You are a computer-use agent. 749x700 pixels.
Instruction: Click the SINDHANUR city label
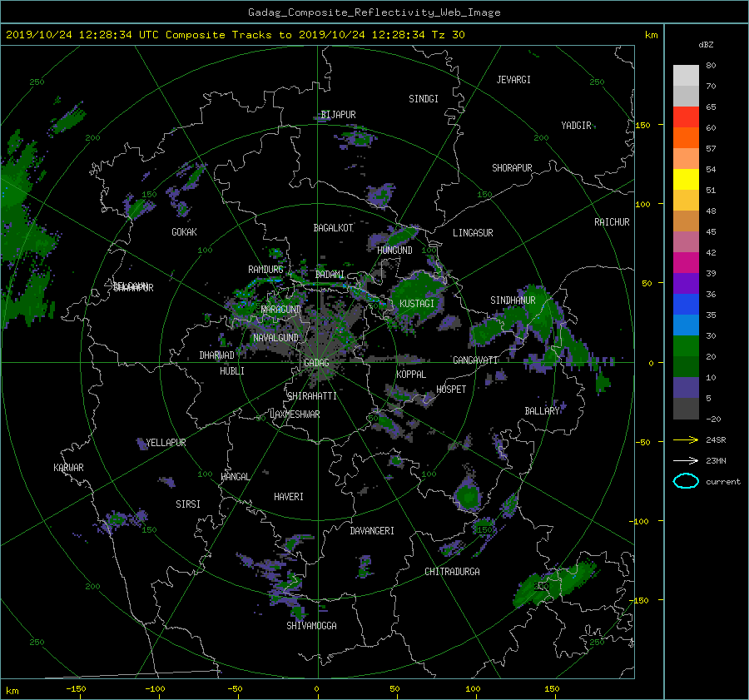(513, 300)
